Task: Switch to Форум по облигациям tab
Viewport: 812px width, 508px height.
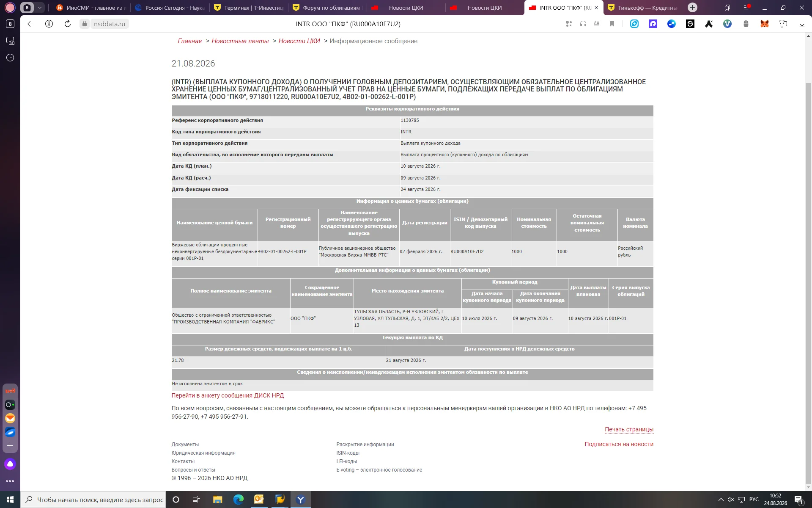Action: 327,8
